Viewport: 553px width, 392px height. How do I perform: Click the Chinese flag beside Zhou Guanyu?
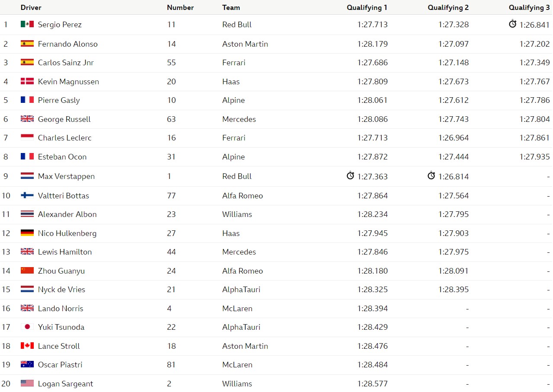pyautogui.click(x=27, y=271)
